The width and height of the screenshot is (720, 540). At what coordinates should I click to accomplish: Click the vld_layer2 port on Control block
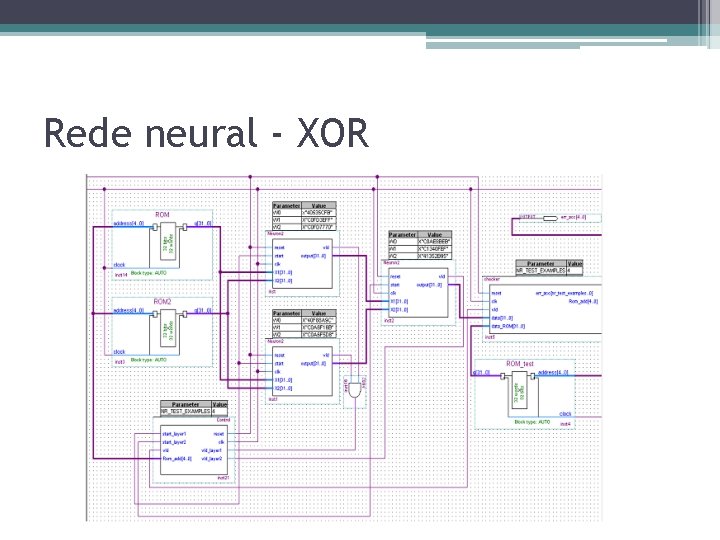pos(212,459)
